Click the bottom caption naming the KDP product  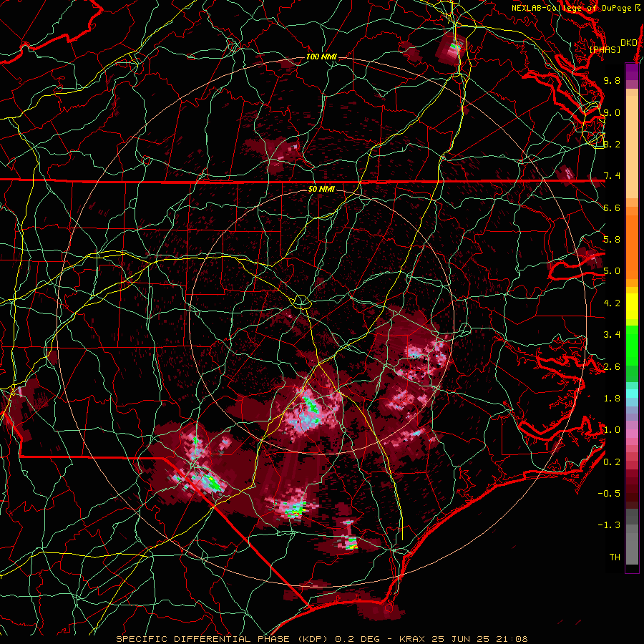(321, 639)
